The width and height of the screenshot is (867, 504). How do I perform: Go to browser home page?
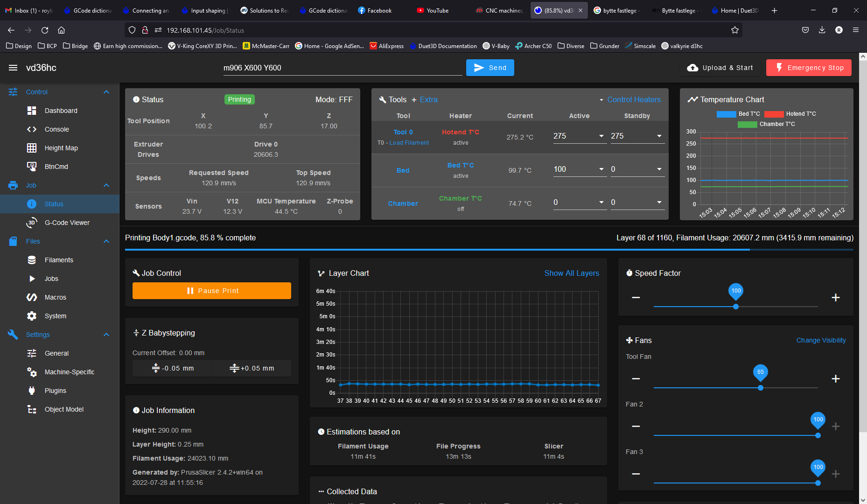tap(61, 30)
